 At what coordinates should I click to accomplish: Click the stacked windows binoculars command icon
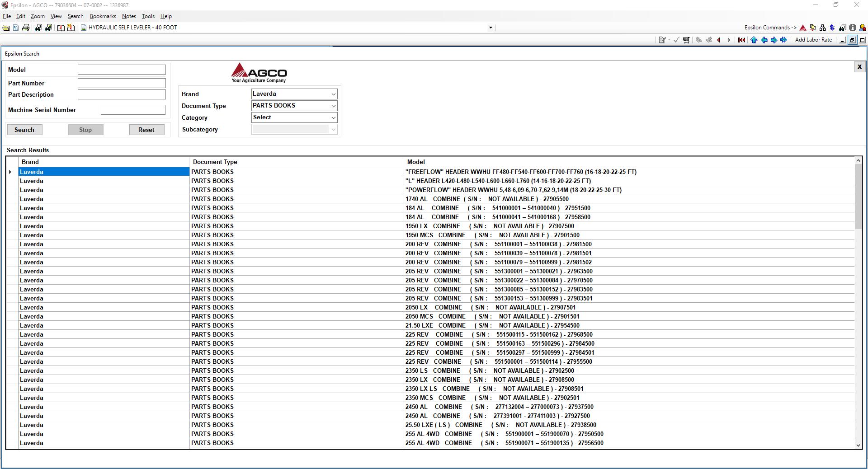coord(843,28)
